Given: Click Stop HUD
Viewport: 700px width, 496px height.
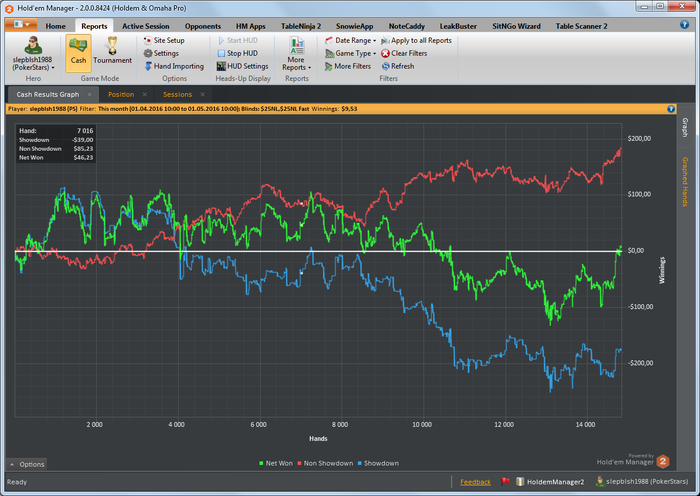Looking at the screenshot, I should pos(238,53).
